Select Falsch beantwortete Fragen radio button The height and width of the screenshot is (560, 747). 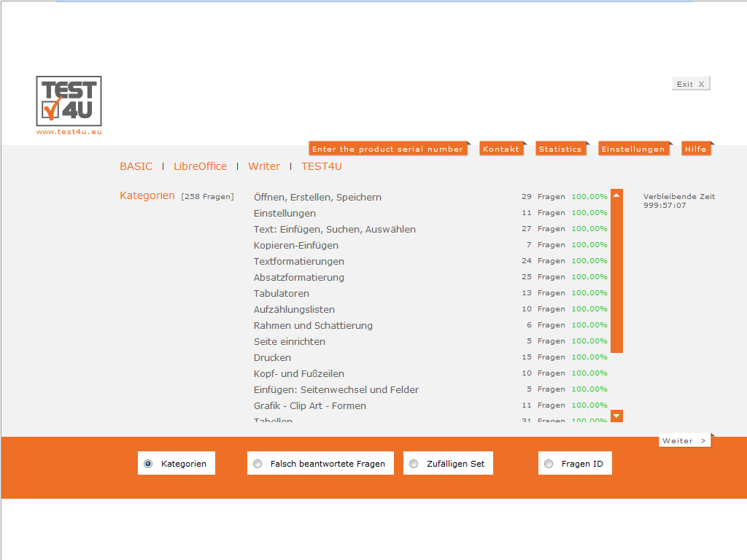click(x=258, y=463)
